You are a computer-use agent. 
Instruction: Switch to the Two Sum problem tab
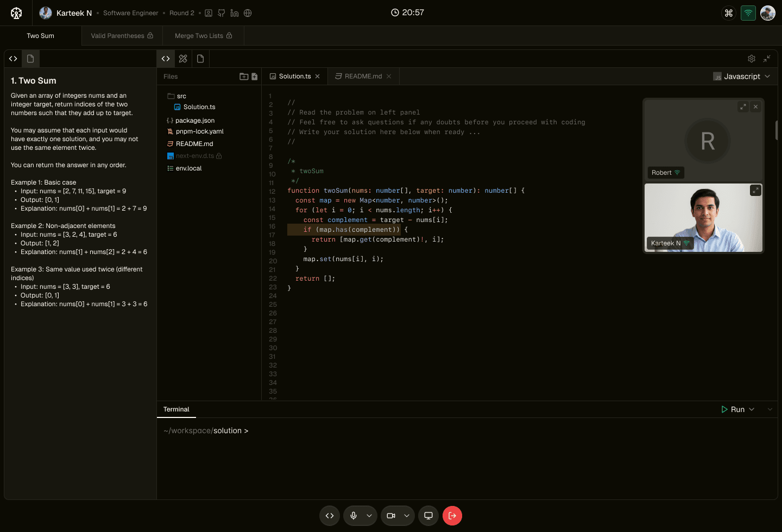[x=41, y=36]
